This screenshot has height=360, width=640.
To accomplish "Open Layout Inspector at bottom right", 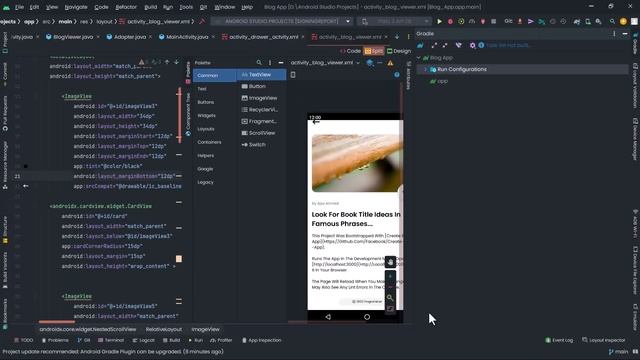I will click(x=603, y=340).
